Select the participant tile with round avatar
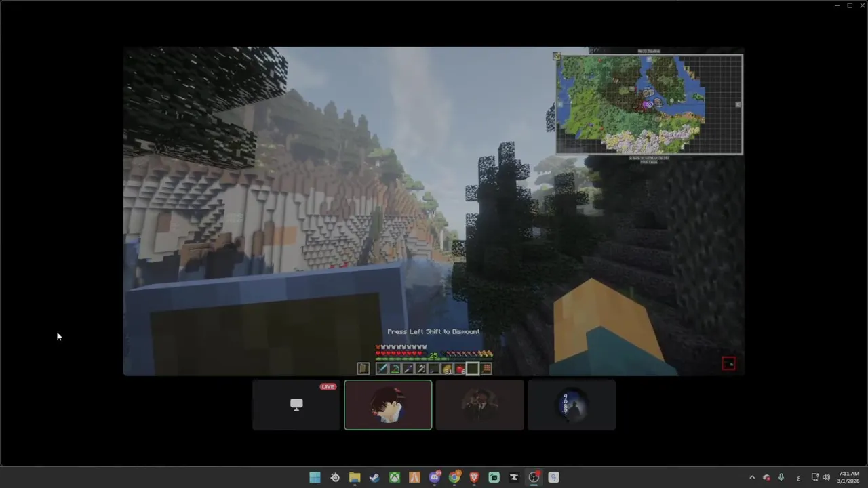This screenshot has height=488, width=868. click(x=572, y=405)
